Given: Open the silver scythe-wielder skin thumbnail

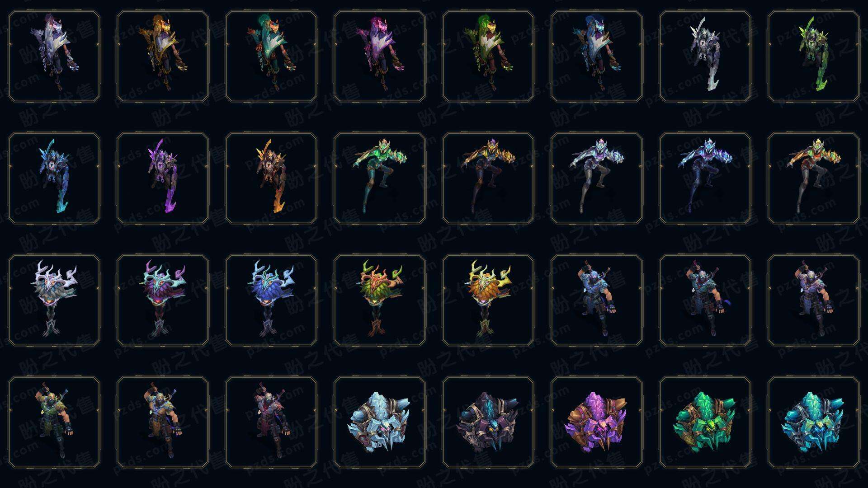Looking at the screenshot, I should point(705,56).
